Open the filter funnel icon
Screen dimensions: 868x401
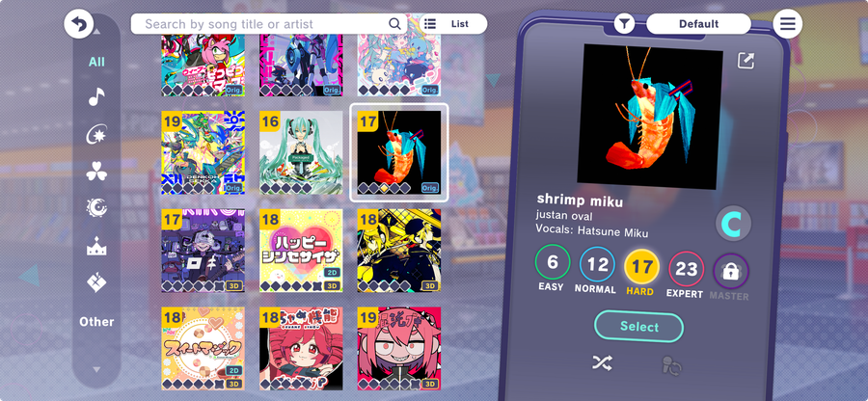[624, 24]
